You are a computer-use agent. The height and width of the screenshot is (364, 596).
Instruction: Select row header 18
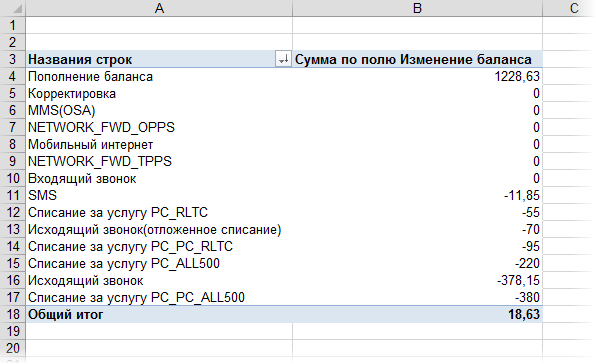13,314
